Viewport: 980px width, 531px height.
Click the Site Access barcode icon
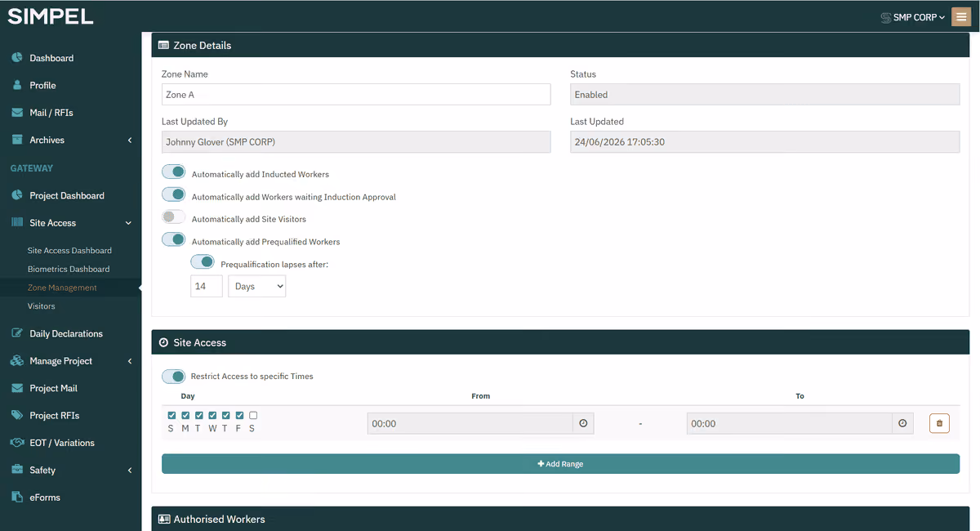point(16,222)
